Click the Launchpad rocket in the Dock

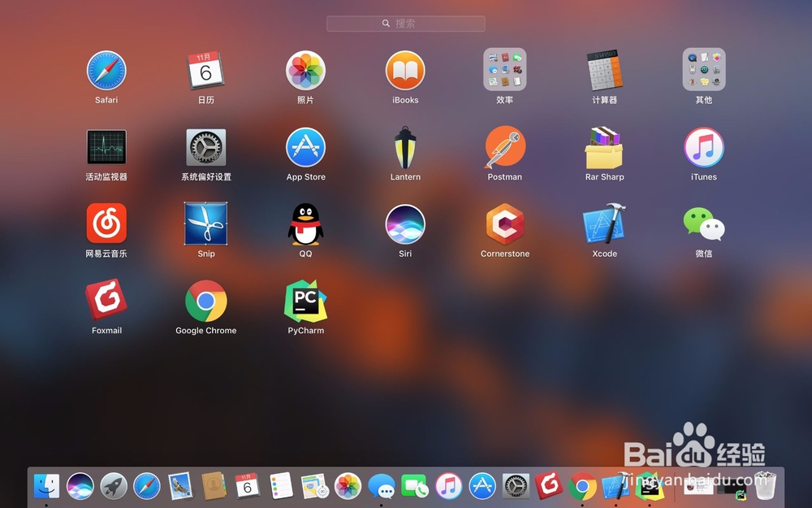click(114, 486)
